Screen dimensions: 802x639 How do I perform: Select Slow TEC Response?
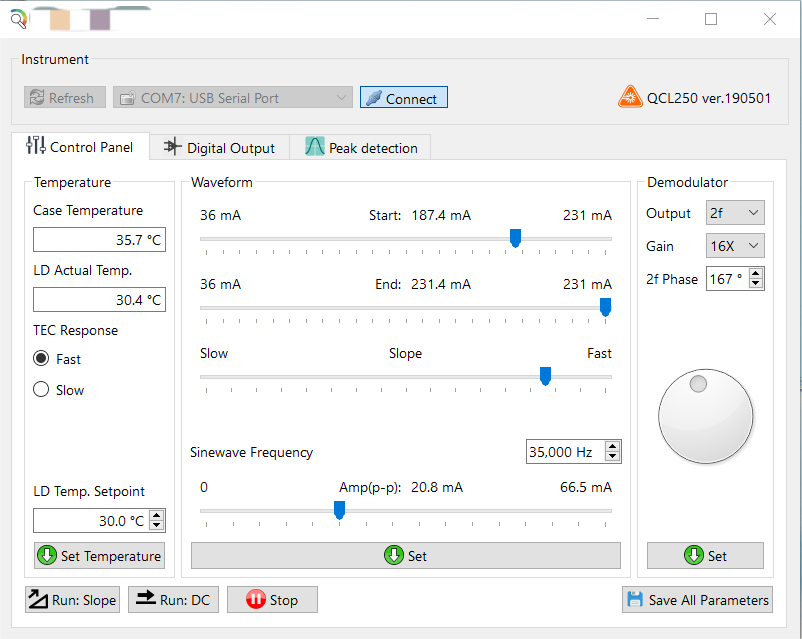[42, 390]
